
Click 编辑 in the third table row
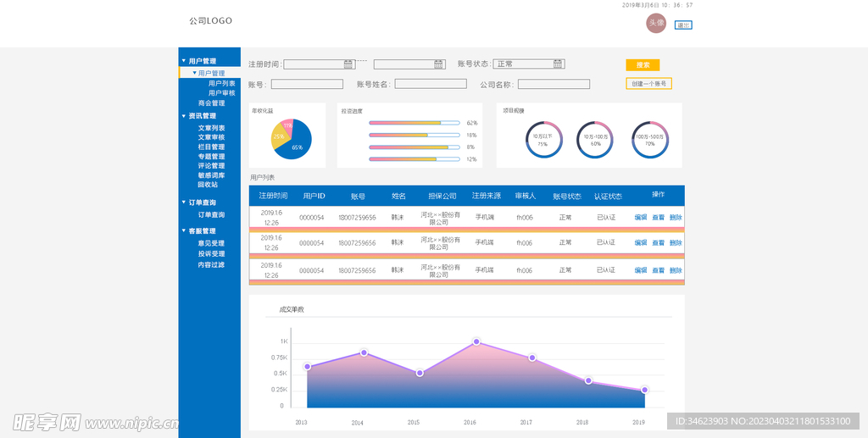(641, 270)
